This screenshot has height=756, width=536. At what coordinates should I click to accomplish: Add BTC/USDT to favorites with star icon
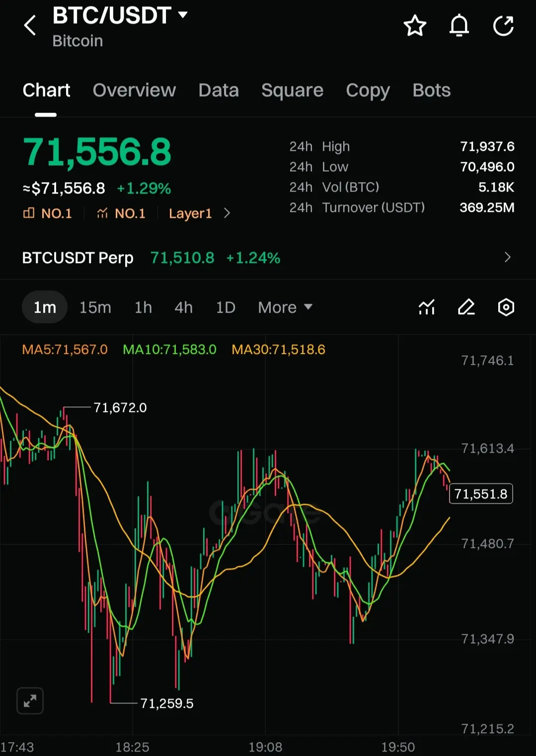click(x=415, y=26)
